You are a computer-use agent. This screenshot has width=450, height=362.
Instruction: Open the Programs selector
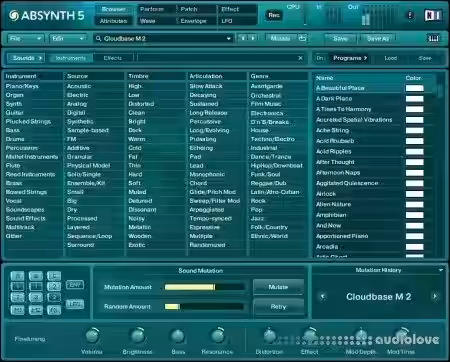pyautogui.click(x=350, y=58)
